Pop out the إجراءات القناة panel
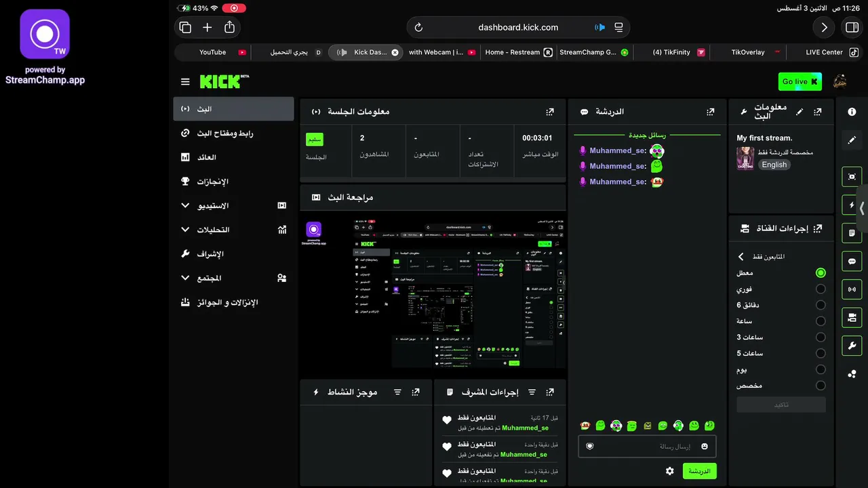This screenshot has height=488, width=868. [x=818, y=228]
